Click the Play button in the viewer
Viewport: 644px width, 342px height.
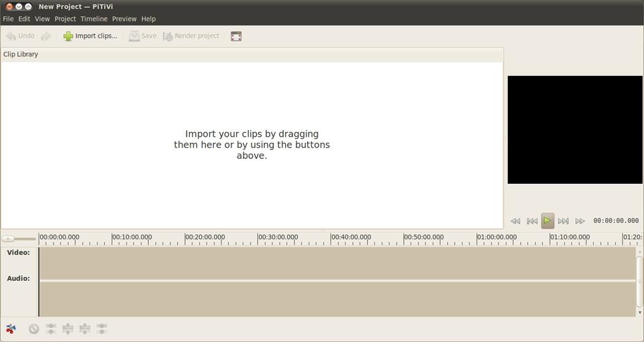coord(547,221)
